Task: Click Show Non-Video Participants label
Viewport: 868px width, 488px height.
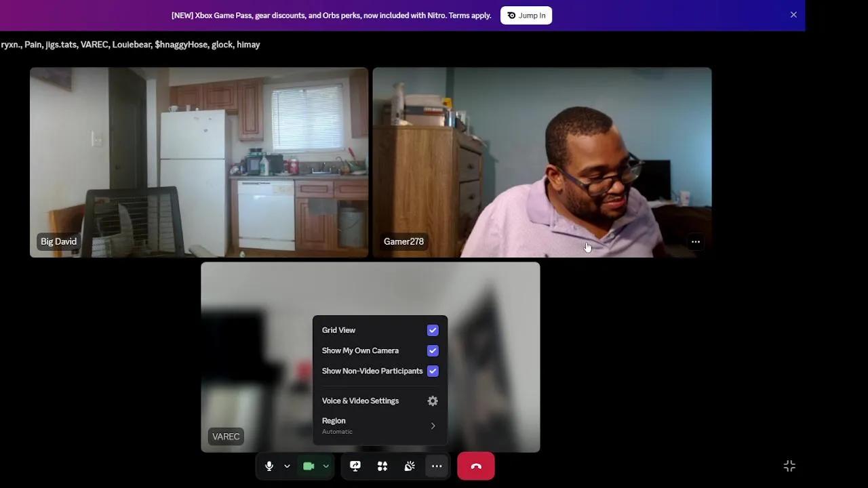Action: tap(372, 371)
